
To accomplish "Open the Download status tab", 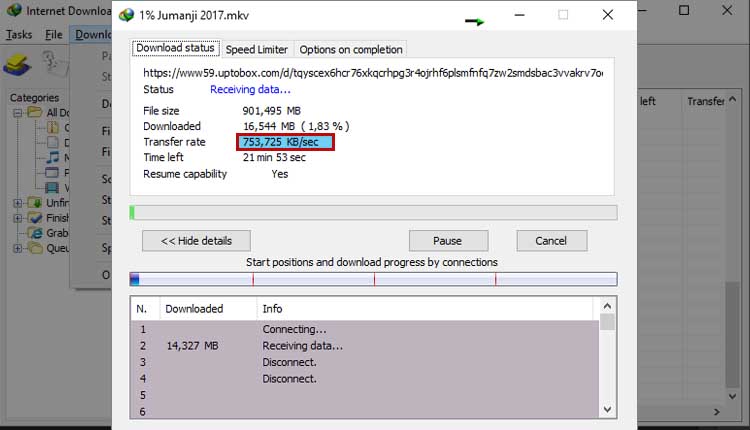I will pyautogui.click(x=176, y=48).
